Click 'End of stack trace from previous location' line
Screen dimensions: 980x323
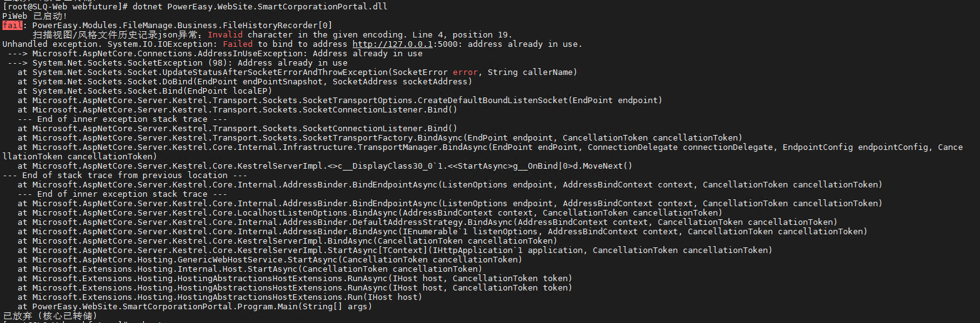tap(125, 176)
